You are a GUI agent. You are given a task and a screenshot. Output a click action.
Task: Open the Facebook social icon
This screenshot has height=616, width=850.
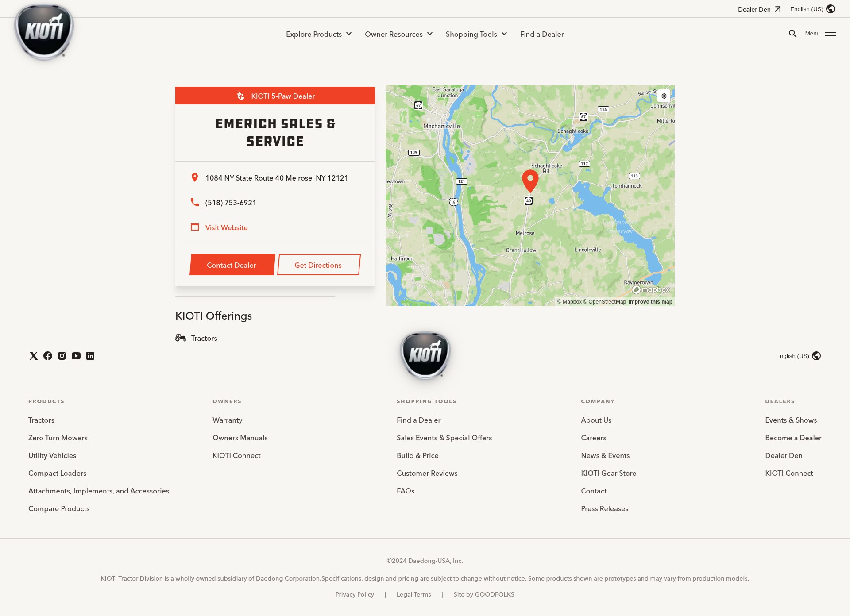48,356
